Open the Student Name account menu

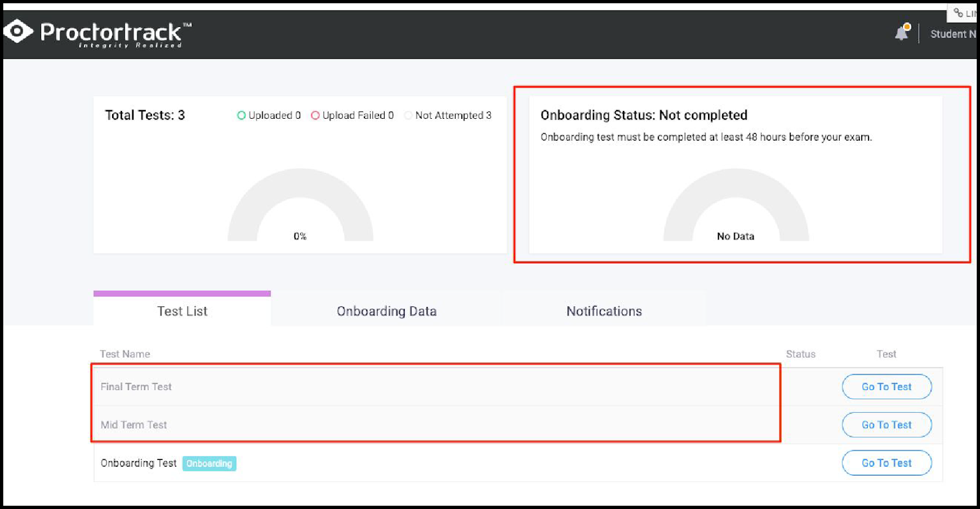[x=953, y=34]
